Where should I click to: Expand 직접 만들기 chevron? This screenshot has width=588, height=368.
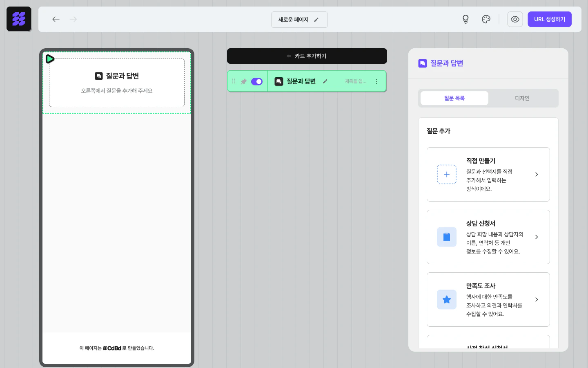(x=537, y=175)
